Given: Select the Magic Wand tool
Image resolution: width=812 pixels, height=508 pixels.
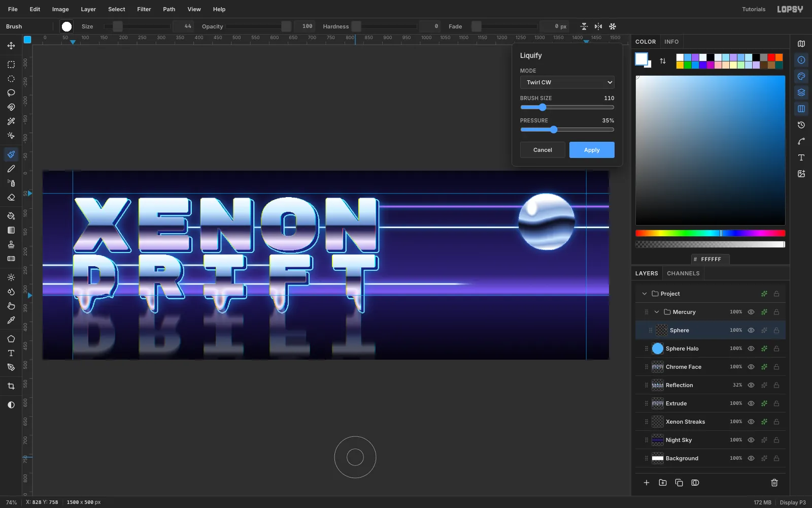Looking at the screenshot, I should [x=11, y=121].
